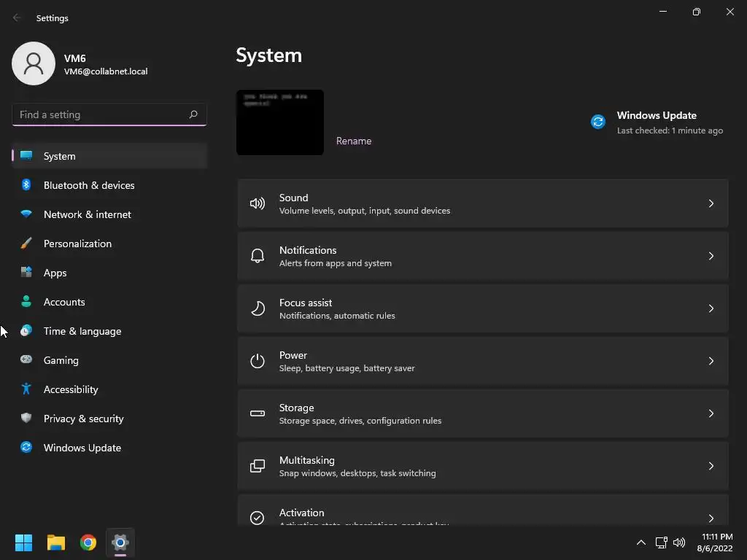The width and height of the screenshot is (747, 560).
Task: Open the Storage row chevron
Action: click(711, 413)
